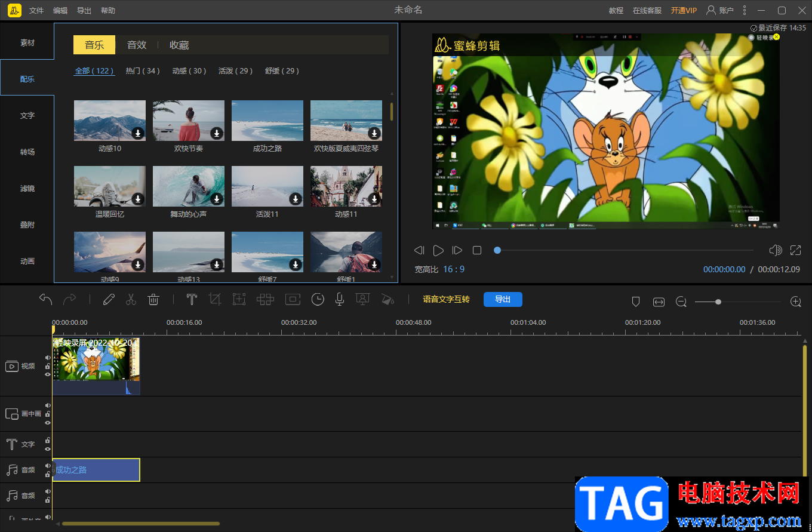The width and height of the screenshot is (812, 532).
Task: Open the zoom region tool
Action: point(239,299)
